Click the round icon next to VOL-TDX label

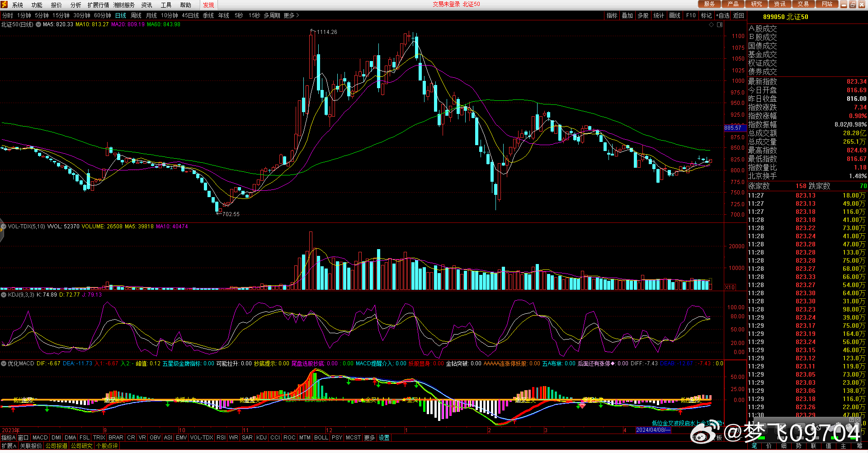4,226
